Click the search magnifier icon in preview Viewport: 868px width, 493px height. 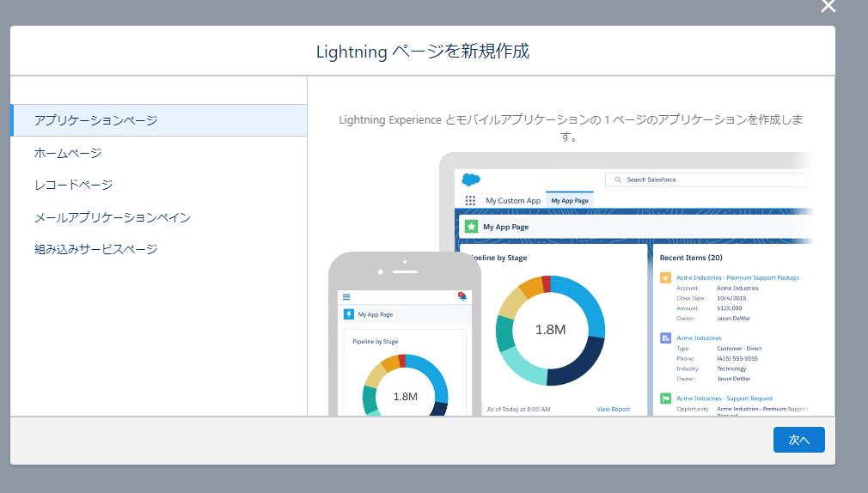point(618,180)
